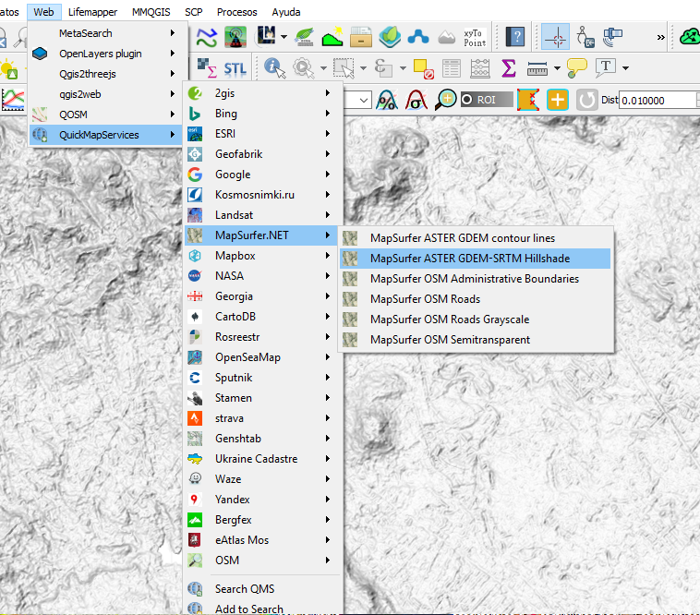This screenshot has height=615, width=700.
Task: Open the Waze services submenu
Action: point(263,479)
